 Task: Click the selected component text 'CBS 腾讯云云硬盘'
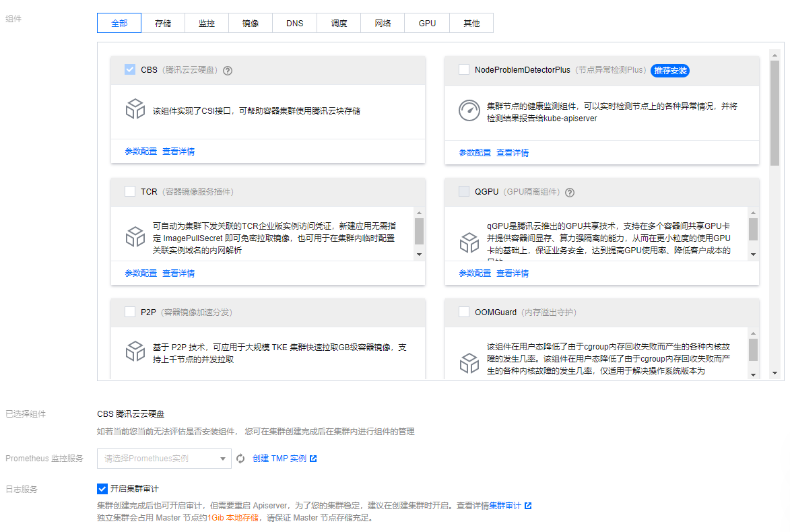coord(131,414)
